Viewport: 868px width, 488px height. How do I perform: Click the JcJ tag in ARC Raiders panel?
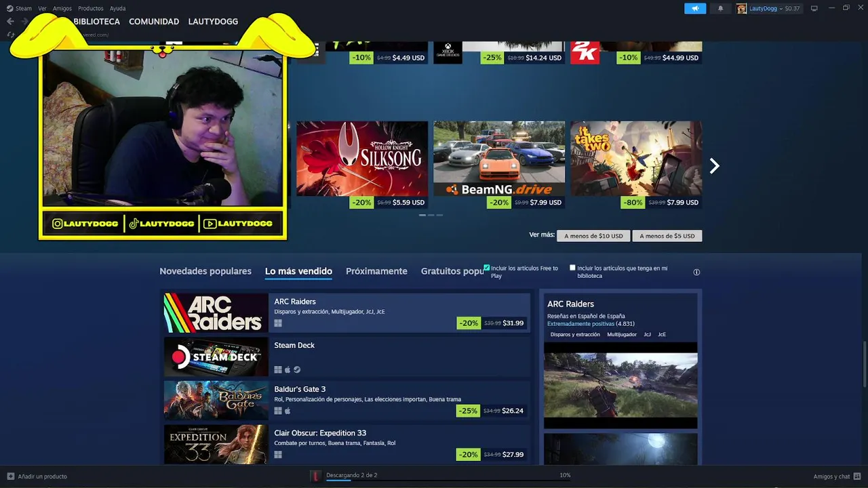pos(647,335)
